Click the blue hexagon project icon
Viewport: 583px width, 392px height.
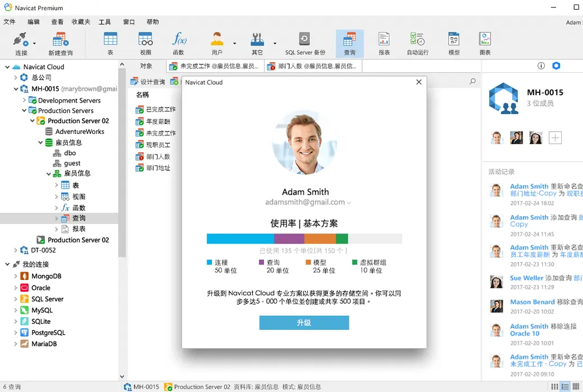[556, 66]
